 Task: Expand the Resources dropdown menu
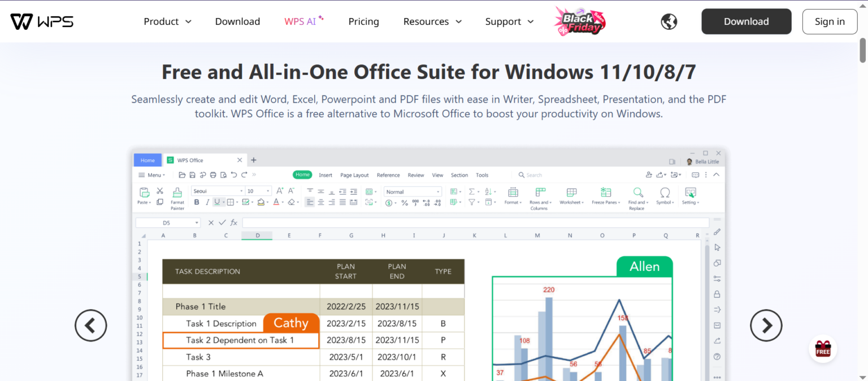click(432, 21)
